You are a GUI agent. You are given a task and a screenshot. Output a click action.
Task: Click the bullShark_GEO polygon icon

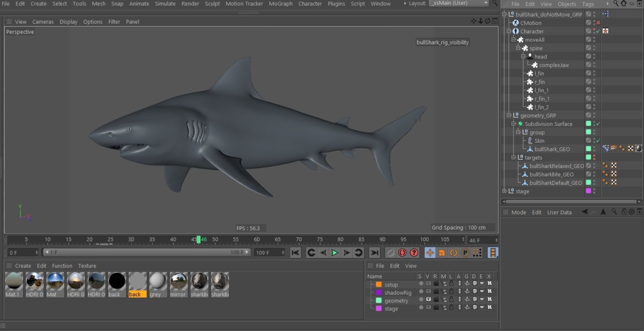(x=530, y=149)
